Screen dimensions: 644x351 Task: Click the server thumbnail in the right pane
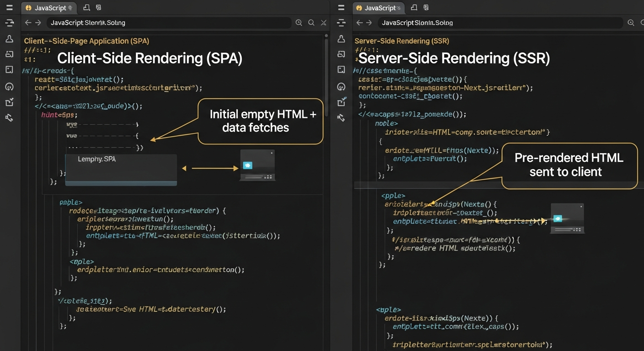[567, 218]
